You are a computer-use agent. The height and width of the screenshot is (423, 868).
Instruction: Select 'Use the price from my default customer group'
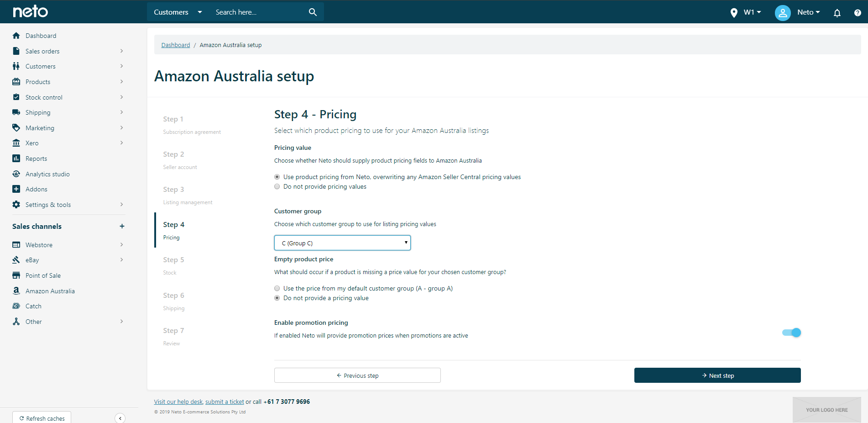click(x=277, y=288)
